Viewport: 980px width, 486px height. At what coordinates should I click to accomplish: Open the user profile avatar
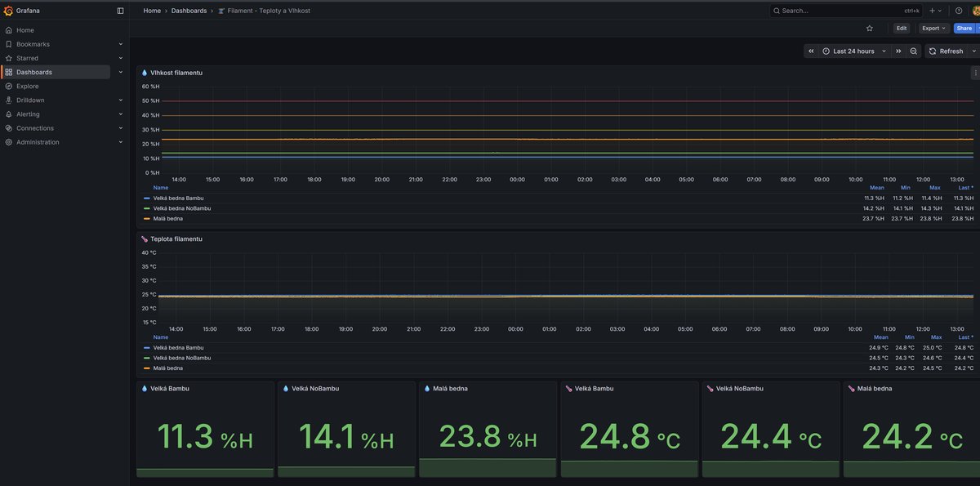pyautogui.click(x=975, y=11)
